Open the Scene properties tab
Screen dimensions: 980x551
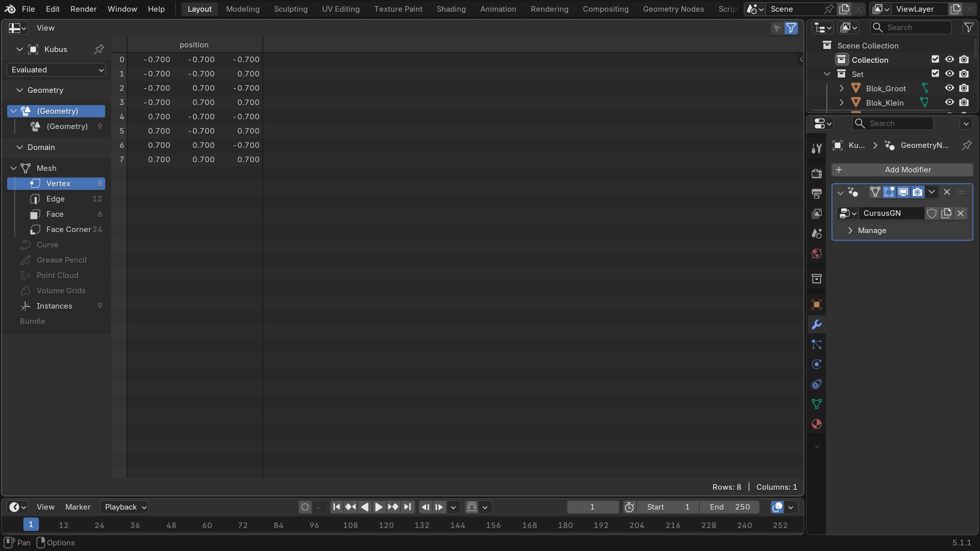[816, 234]
